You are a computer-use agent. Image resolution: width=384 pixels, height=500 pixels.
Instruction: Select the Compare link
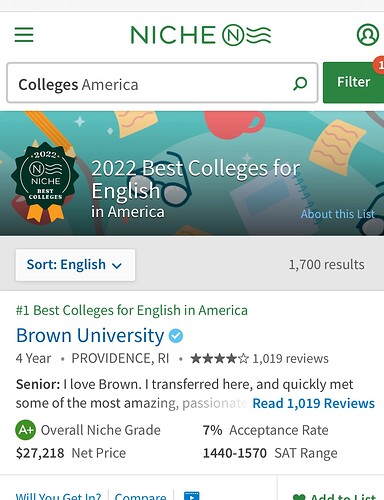140,497
